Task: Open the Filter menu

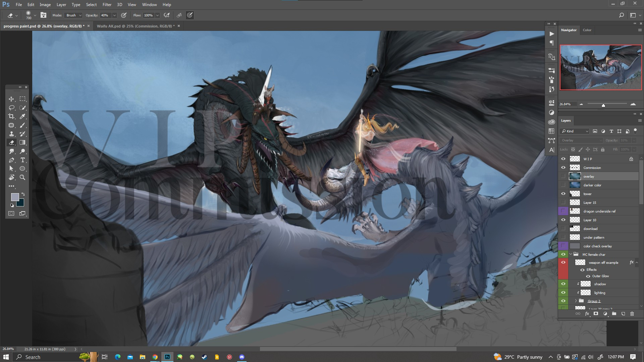Action: coord(107,5)
